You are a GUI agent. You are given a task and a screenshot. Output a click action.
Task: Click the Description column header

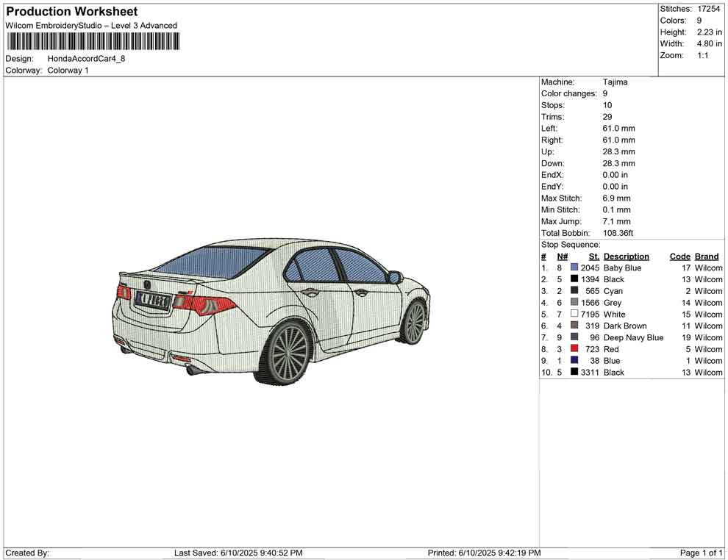pos(626,256)
